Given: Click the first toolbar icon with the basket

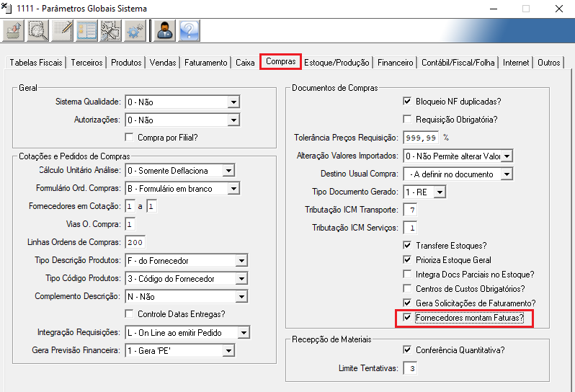Looking at the screenshot, I should tap(14, 30).
